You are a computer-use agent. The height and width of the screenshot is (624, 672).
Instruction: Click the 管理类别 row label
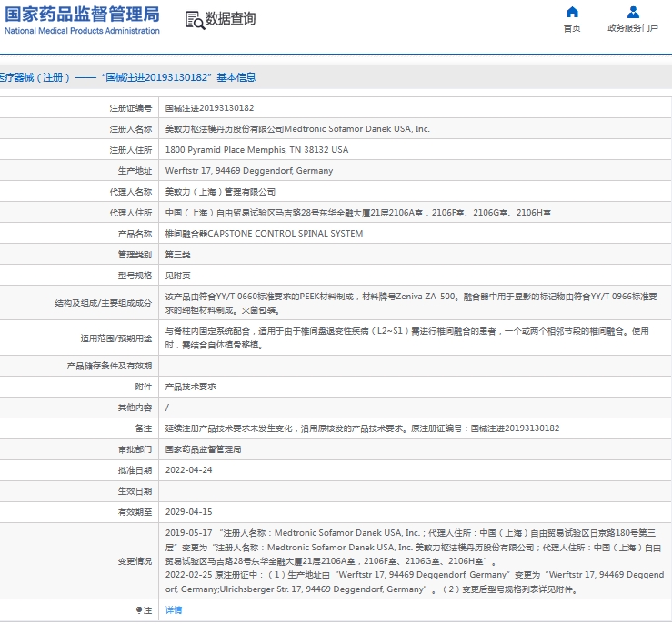click(x=135, y=255)
